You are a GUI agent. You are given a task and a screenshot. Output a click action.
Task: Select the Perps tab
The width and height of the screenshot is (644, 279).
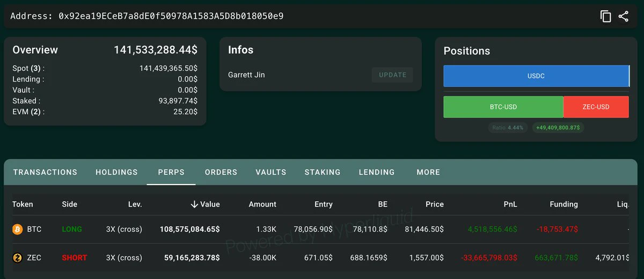[x=171, y=172]
